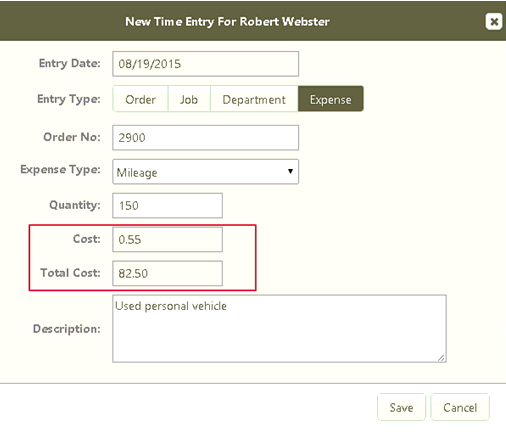Select the Order entry type

[140, 99]
